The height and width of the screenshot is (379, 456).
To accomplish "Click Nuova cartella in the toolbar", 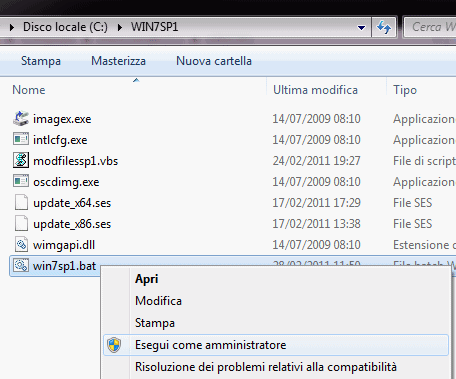I will click(x=214, y=61).
